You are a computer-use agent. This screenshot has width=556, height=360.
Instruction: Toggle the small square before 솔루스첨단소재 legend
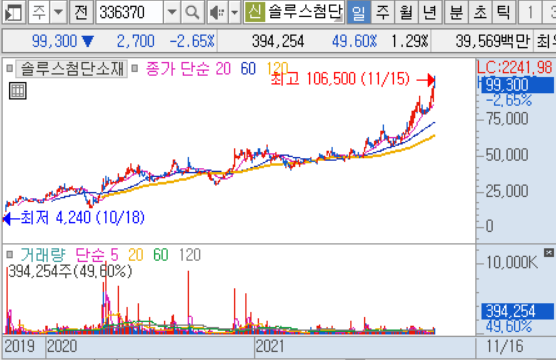click(x=10, y=68)
